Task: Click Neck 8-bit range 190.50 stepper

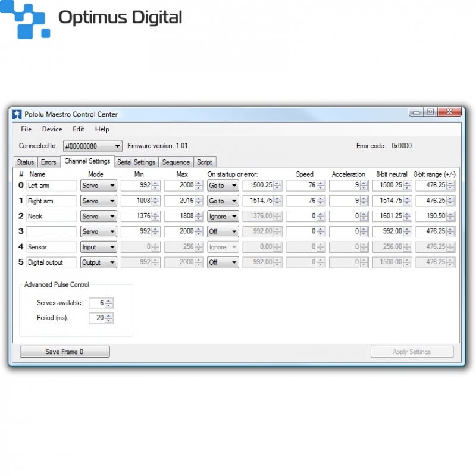Action: pyautogui.click(x=450, y=216)
